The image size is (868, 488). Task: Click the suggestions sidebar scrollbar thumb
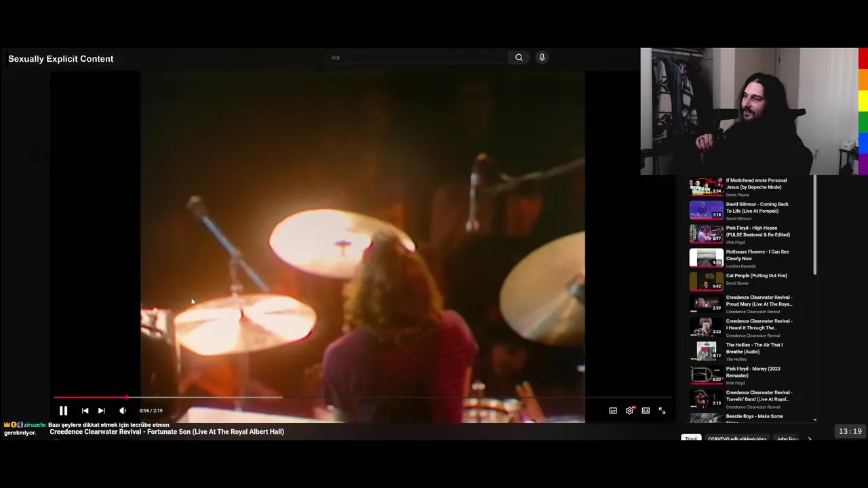[x=815, y=225]
